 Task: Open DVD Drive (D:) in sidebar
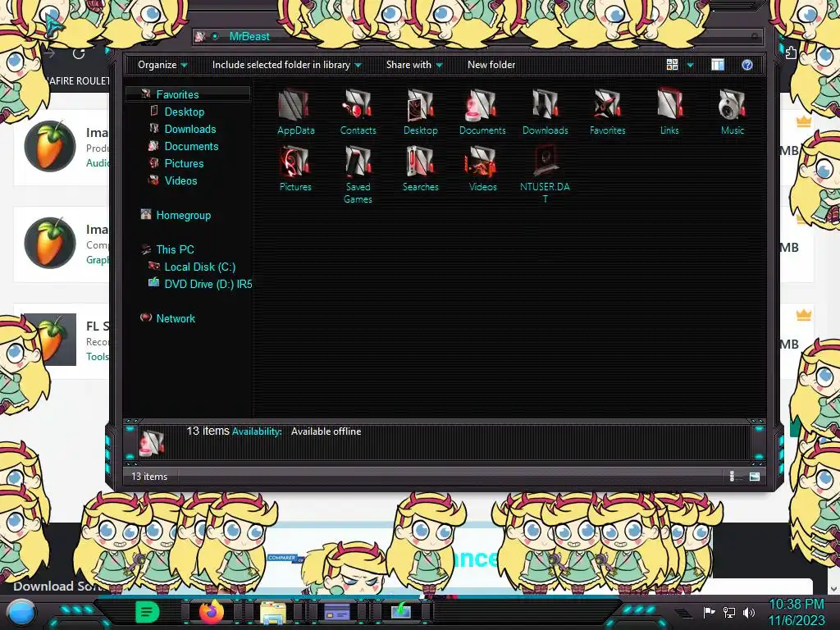[x=208, y=284]
